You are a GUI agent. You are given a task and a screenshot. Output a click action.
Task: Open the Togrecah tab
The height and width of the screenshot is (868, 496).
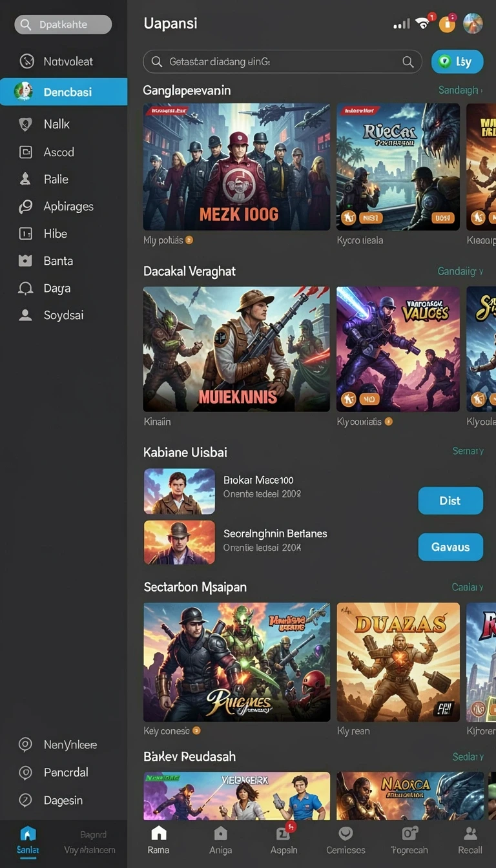[x=409, y=840]
